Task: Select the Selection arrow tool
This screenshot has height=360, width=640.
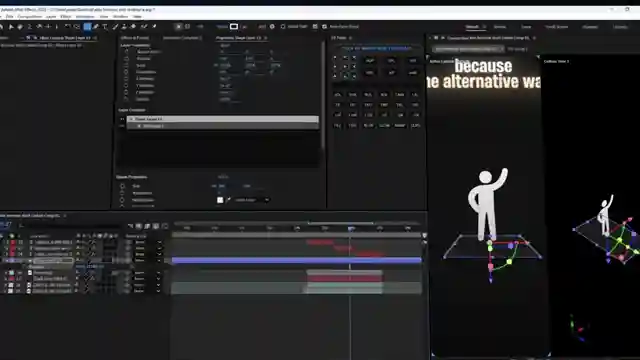Action: (11, 27)
